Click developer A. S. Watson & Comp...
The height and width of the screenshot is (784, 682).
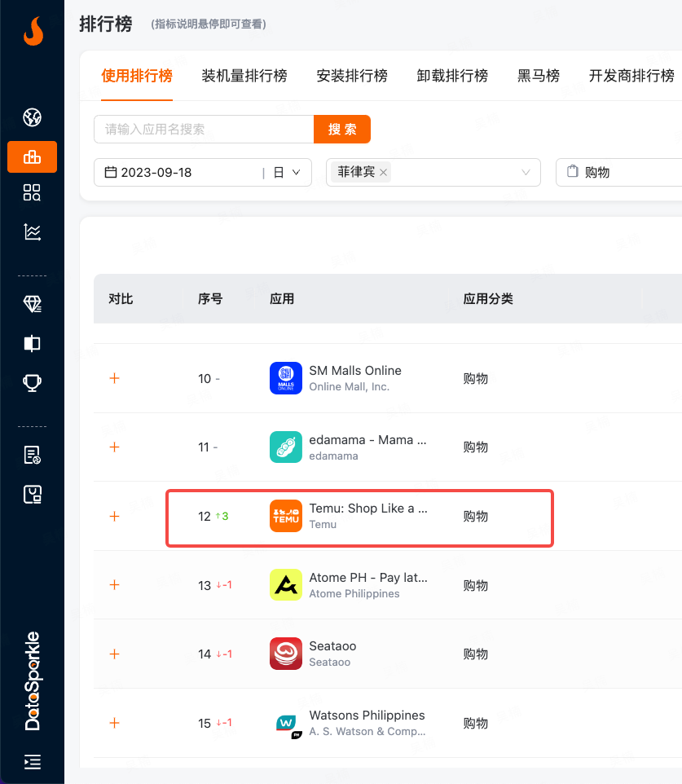click(367, 732)
